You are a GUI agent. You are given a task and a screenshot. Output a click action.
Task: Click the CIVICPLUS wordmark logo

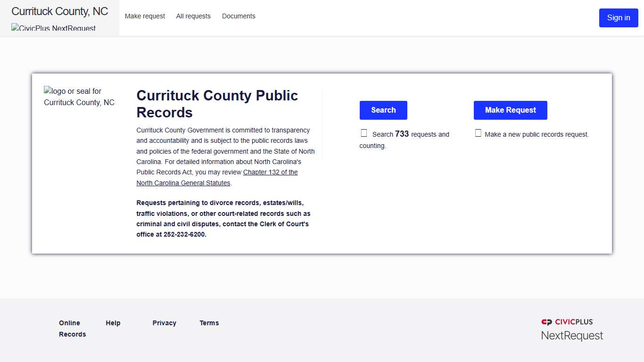click(573, 322)
